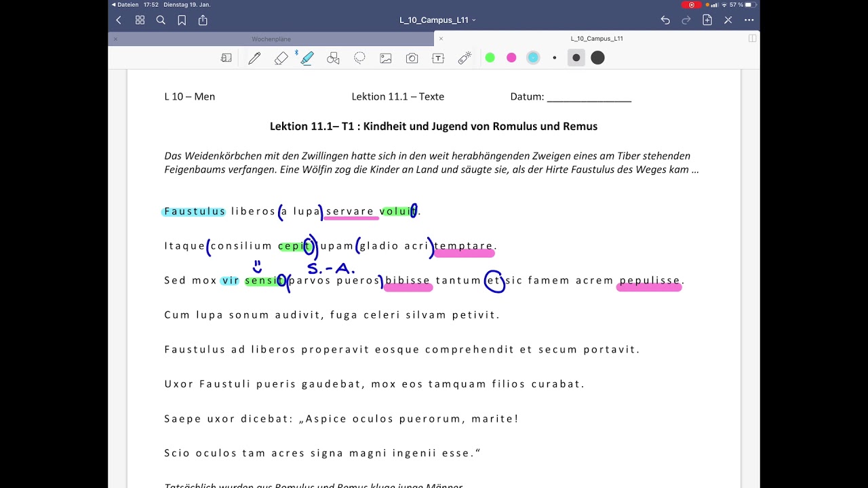
Task: Bookmark the current page
Action: click(182, 20)
